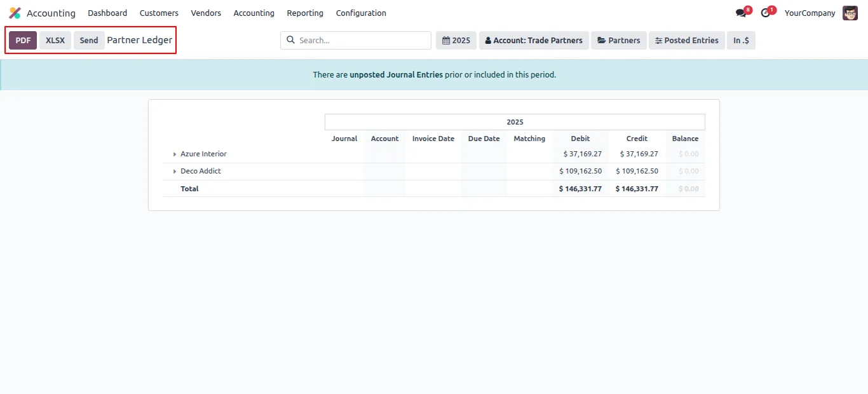Open the Configuration menu
The width and height of the screenshot is (868, 394).
point(361,13)
